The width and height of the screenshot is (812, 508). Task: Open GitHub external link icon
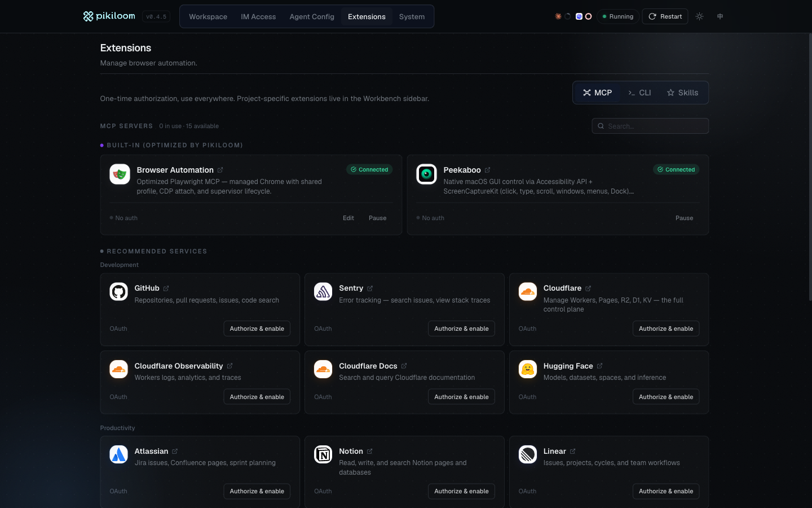166,288
